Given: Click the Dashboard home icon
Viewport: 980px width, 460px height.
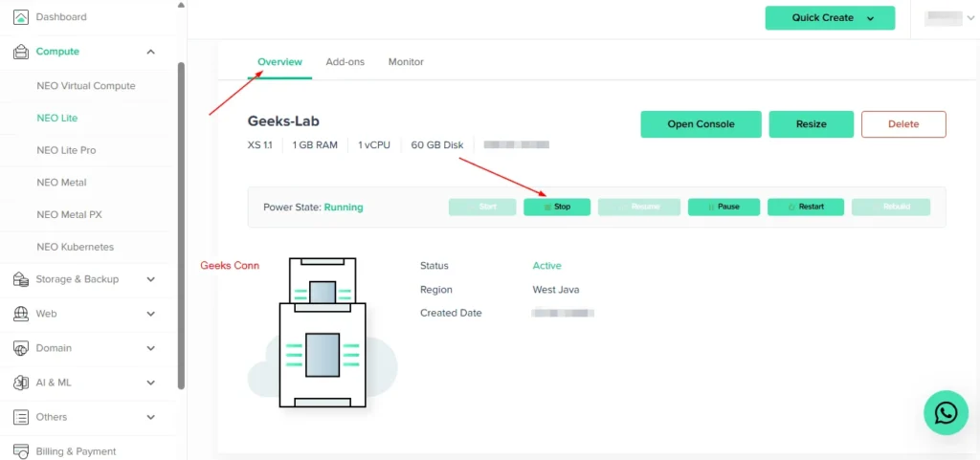Looking at the screenshot, I should pos(21,17).
